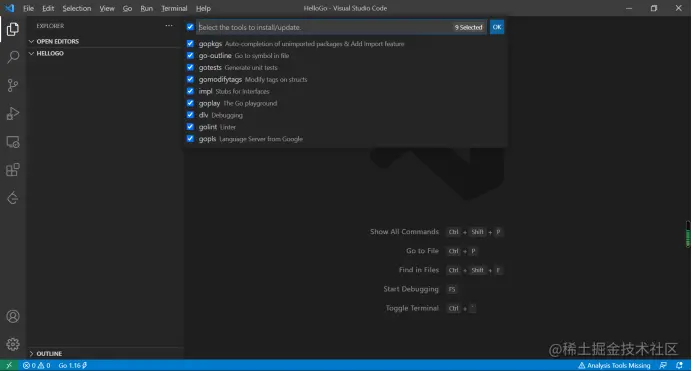
Task: Click the 9 Selected badge
Action: [x=468, y=27]
